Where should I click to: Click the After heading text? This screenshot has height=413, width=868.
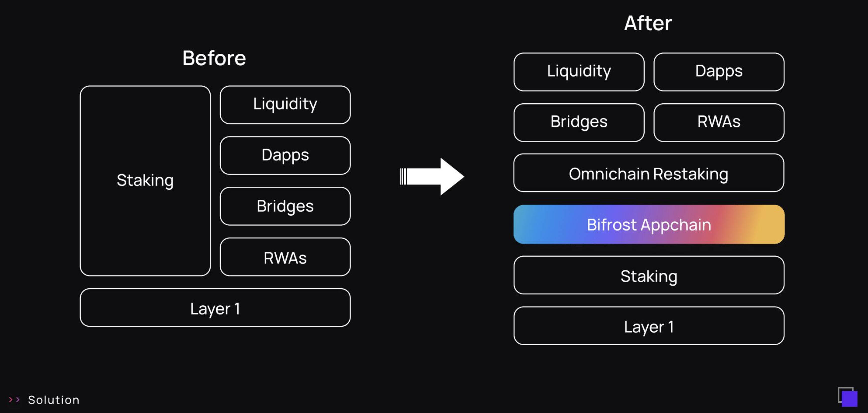648,23
